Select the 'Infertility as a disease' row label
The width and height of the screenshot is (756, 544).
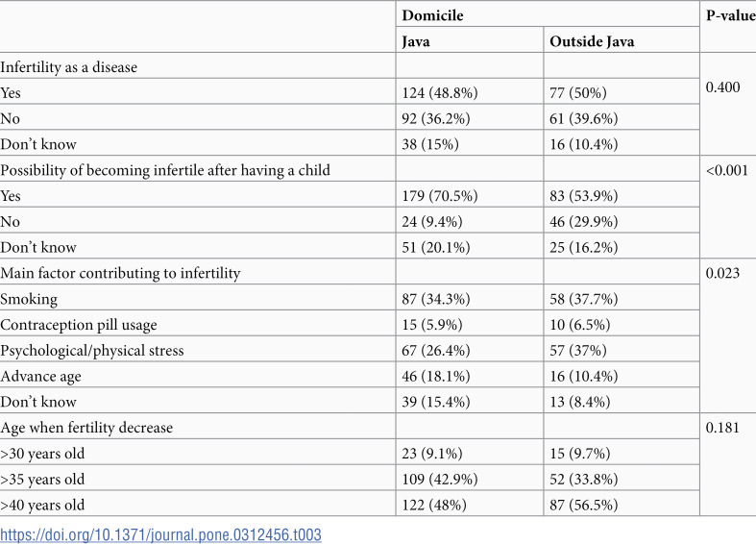(68, 67)
